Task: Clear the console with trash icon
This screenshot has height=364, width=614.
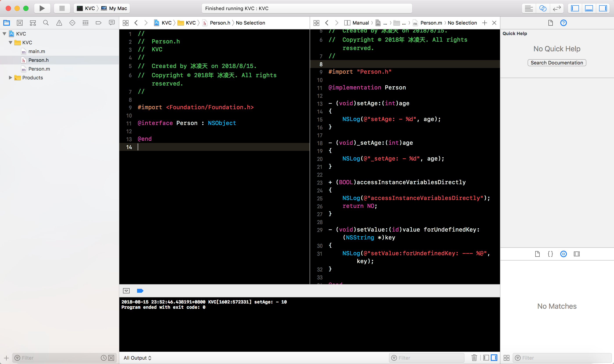Action: (474, 358)
